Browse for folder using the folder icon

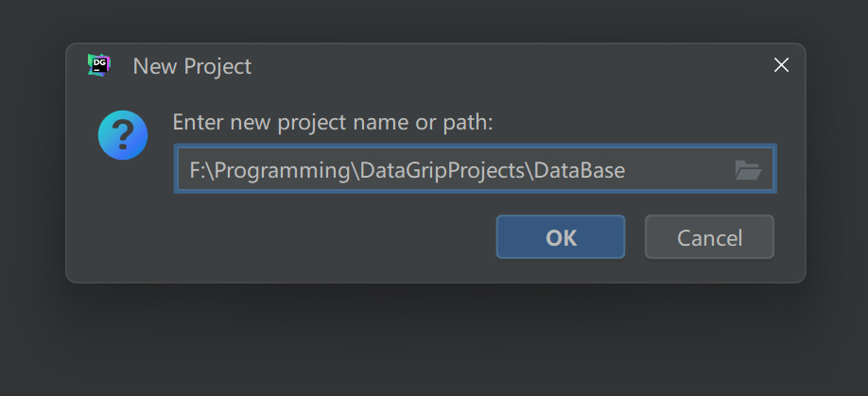(747, 170)
